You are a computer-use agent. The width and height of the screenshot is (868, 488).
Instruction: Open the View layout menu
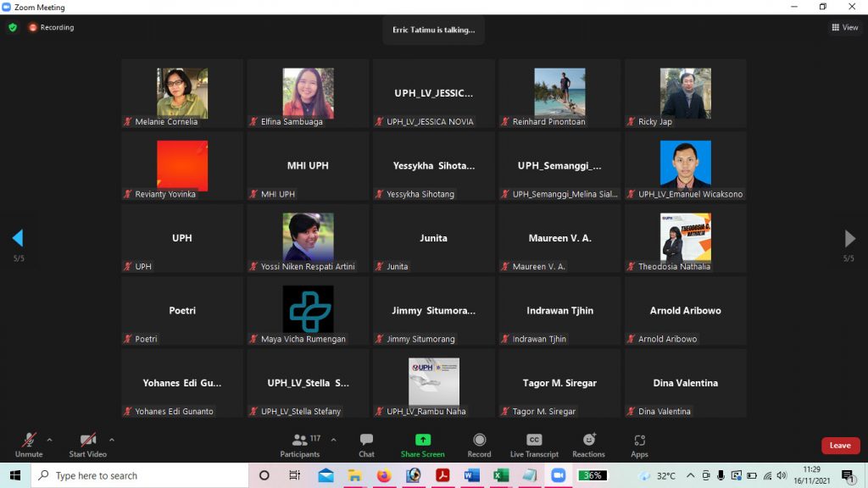point(845,27)
